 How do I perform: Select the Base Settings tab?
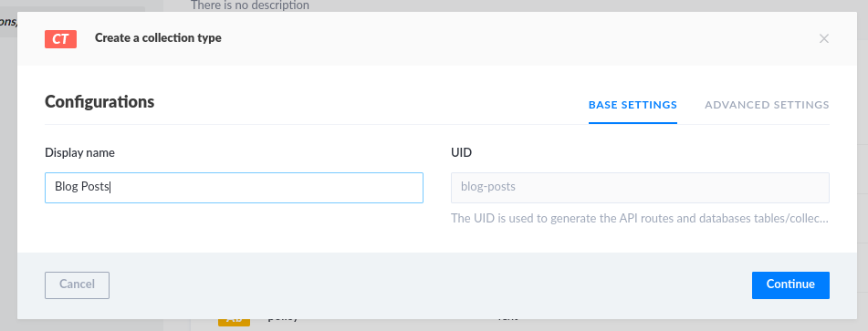(x=633, y=105)
